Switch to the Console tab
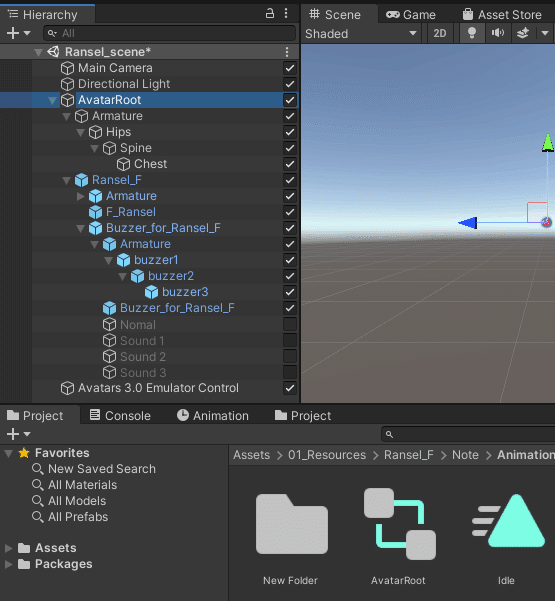 pyautogui.click(x=120, y=415)
